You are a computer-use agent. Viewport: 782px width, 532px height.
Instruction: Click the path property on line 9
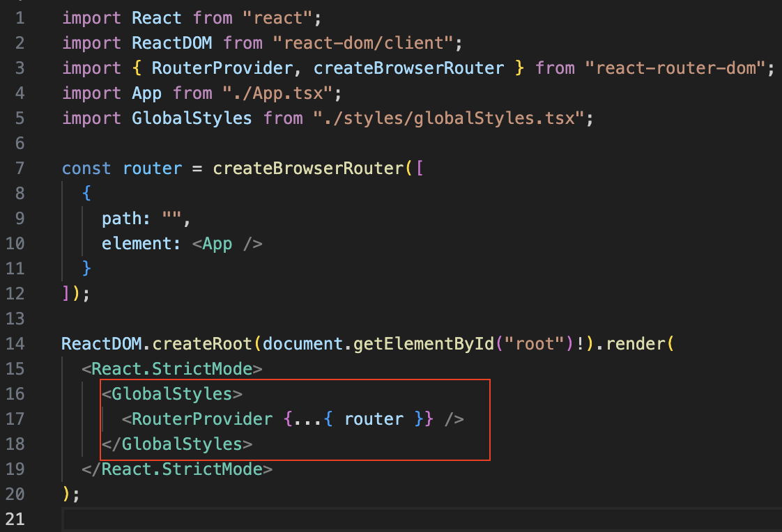click(x=122, y=219)
